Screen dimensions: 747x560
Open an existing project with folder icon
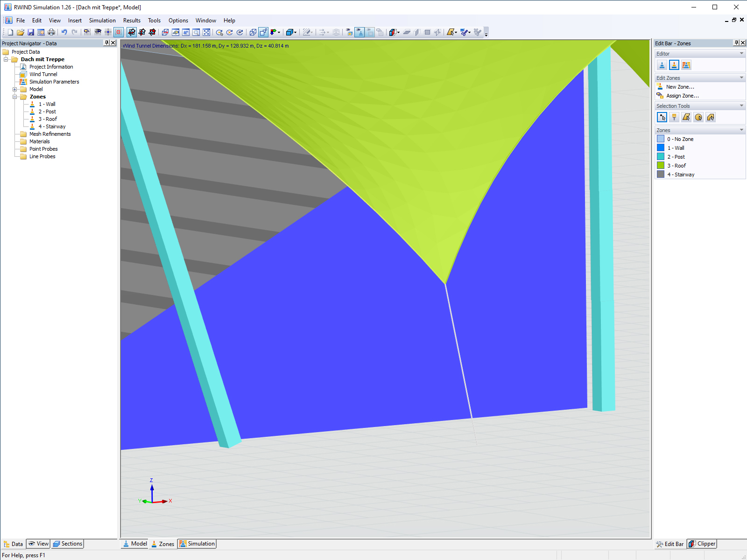(x=20, y=32)
